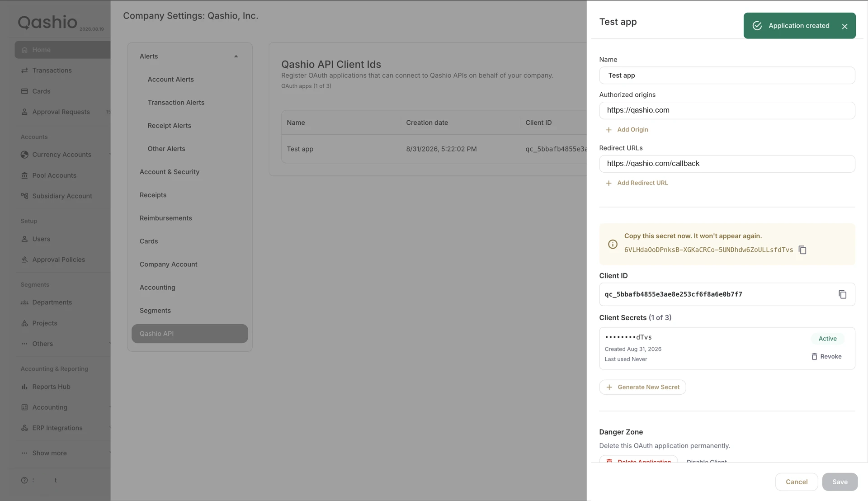Click the help question mark icon
This screenshot has width=868, height=501.
[24, 480]
